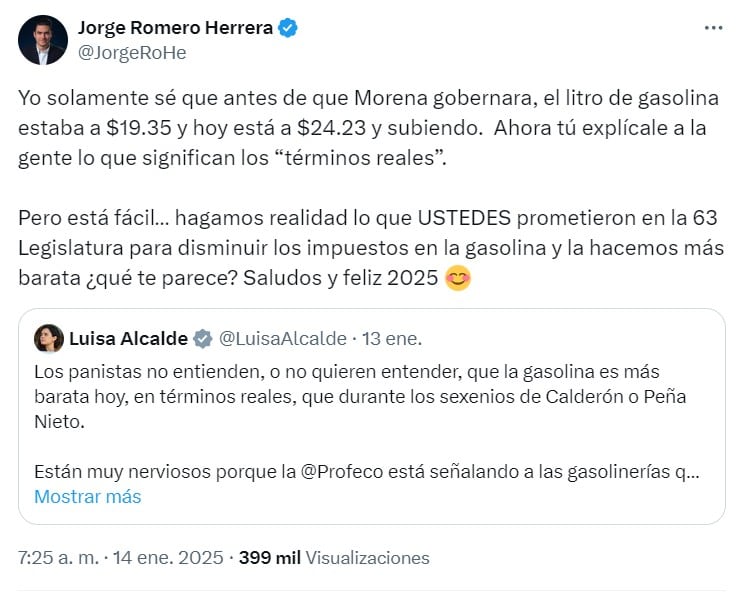The image size is (744, 593).
Task: Click the quoted tweet's '13 ene.' date
Action: tap(392, 339)
